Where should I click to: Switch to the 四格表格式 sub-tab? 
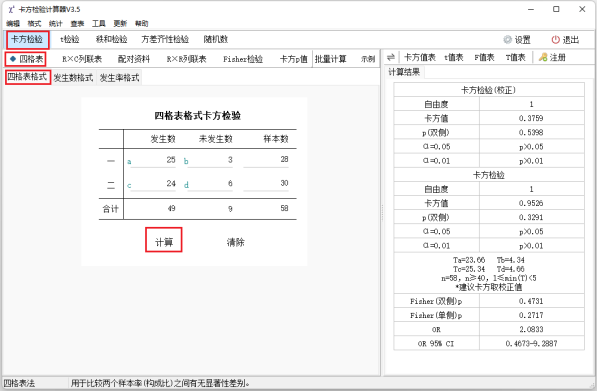click(27, 77)
